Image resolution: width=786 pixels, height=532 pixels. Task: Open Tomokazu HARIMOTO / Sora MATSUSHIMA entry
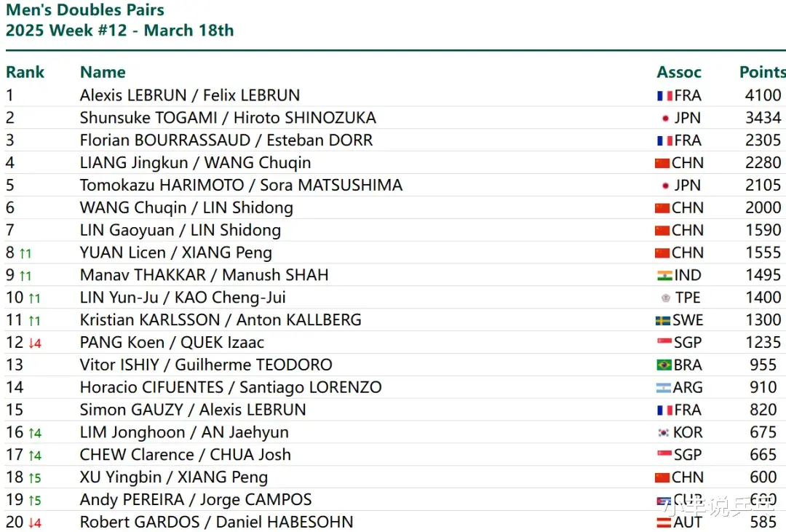pos(241,186)
